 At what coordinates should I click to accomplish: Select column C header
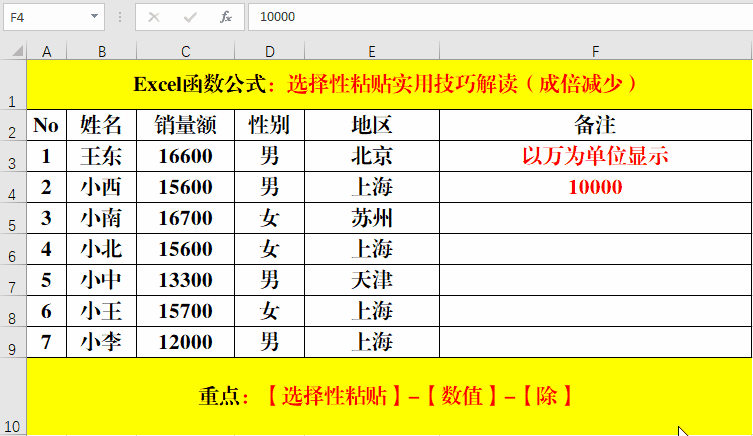coord(185,51)
